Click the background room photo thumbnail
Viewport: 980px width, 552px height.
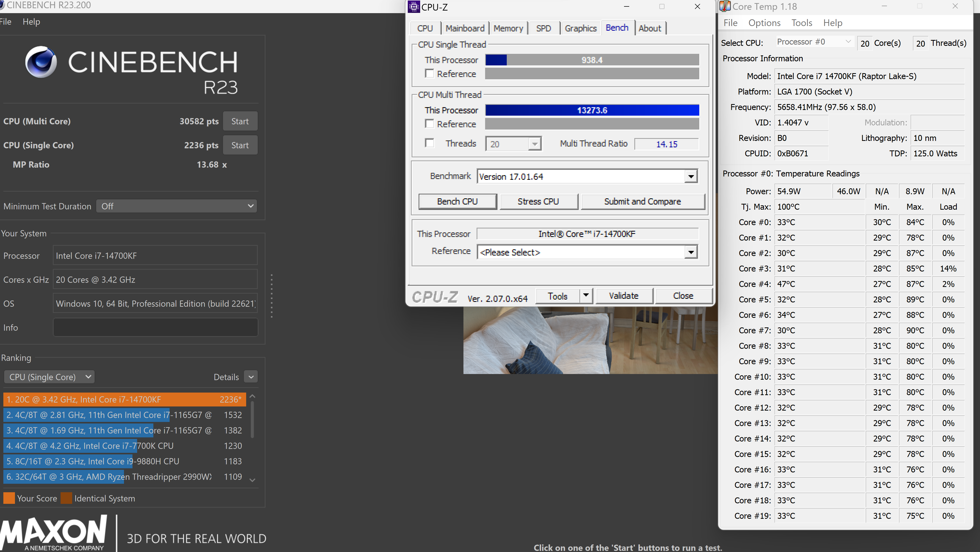pyautogui.click(x=591, y=340)
